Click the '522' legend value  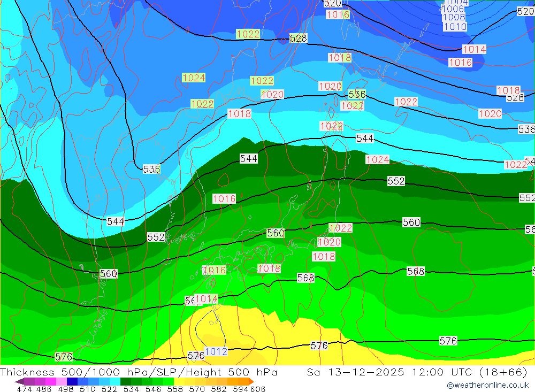point(109,389)
